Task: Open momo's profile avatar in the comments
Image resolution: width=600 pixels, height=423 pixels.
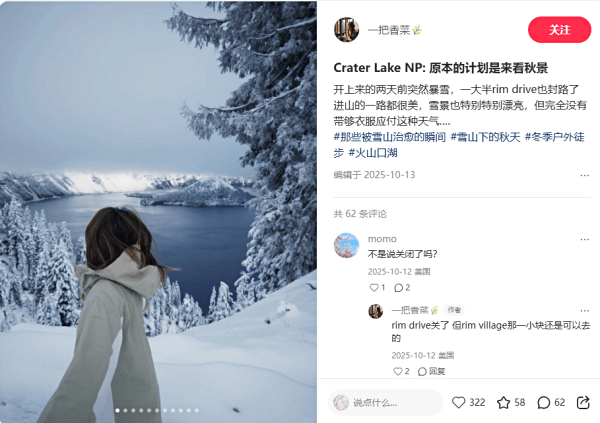Action: click(x=346, y=245)
